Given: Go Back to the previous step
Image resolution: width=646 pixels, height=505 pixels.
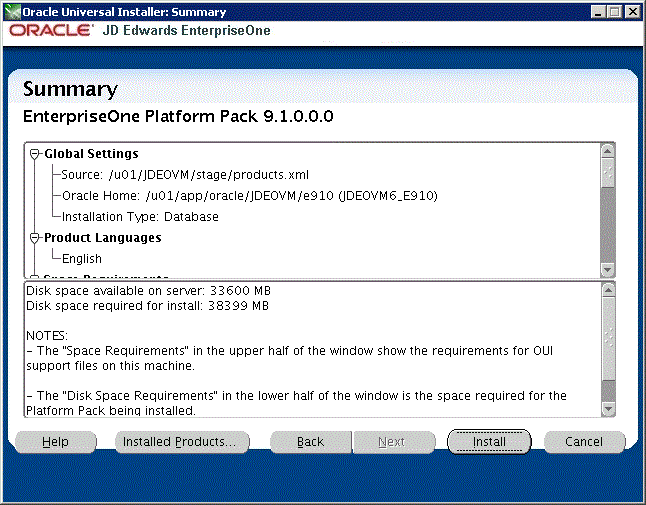Looking at the screenshot, I should tap(311, 442).
